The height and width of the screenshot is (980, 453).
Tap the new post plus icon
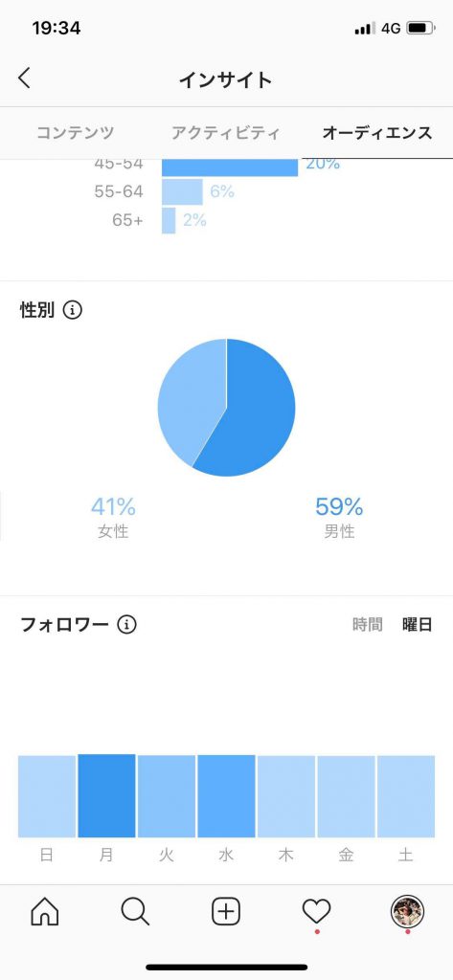click(226, 912)
